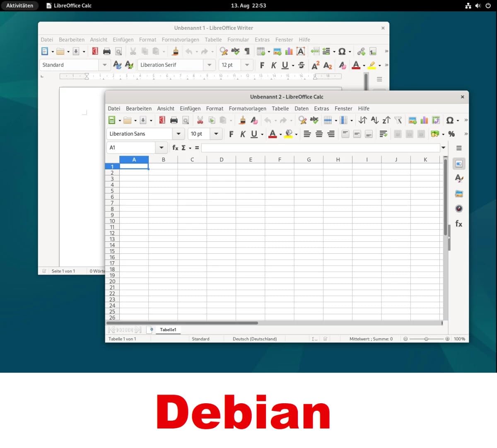Screen dimensions: 497x448
Task: Open the clock 13. Aug 22:53
Action: 248,5
